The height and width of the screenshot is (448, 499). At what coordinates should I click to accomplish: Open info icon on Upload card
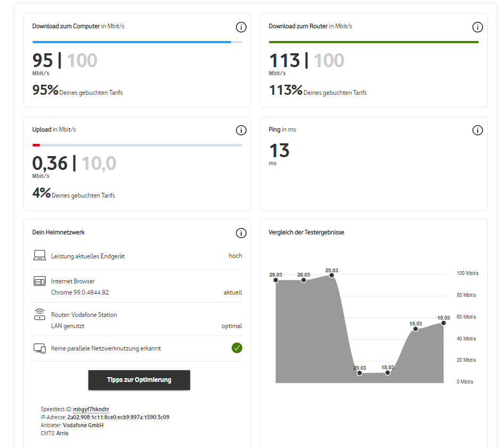pos(241,130)
